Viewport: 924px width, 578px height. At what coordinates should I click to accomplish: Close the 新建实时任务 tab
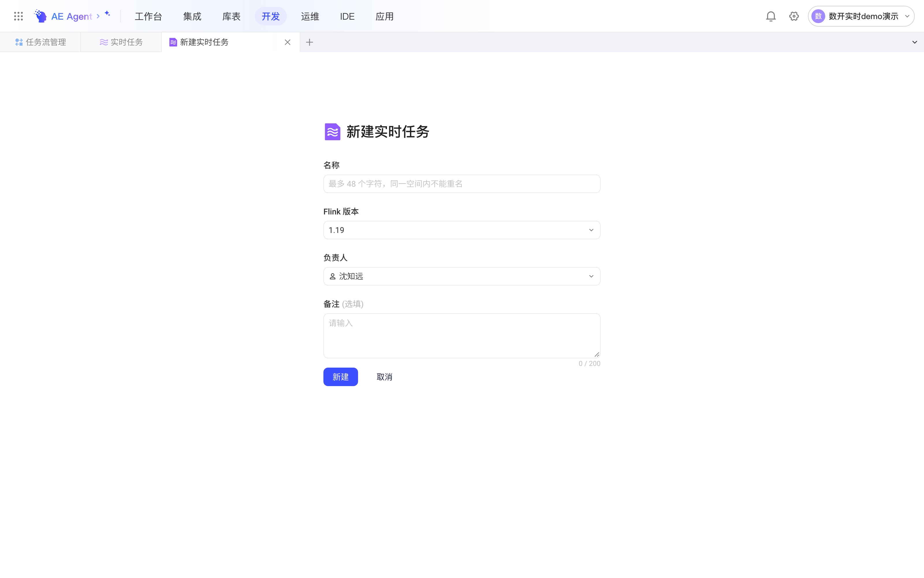(x=288, y=42)
